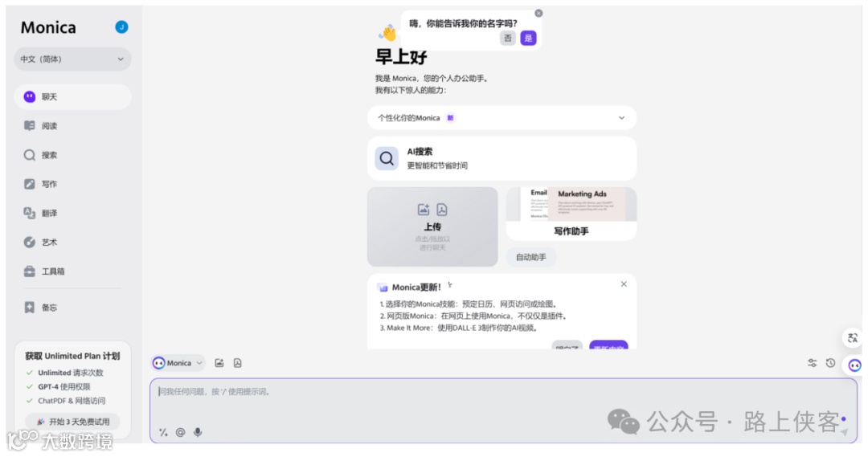
Task: Expand the 个性化你的Monica panel
Action: tap(502, 118)
